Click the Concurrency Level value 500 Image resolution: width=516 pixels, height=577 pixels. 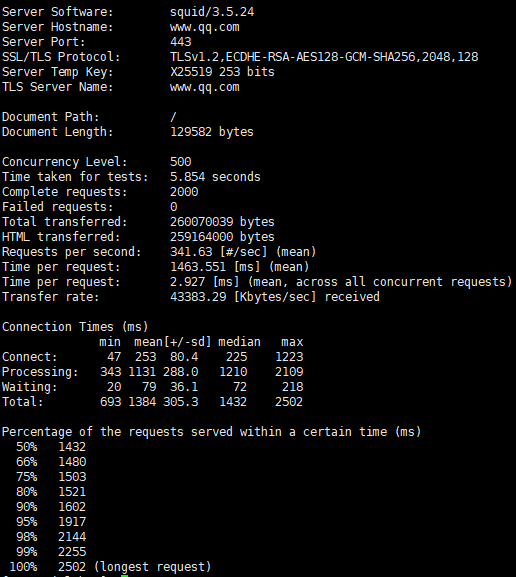pyautogui.click(x=181, y=162)
